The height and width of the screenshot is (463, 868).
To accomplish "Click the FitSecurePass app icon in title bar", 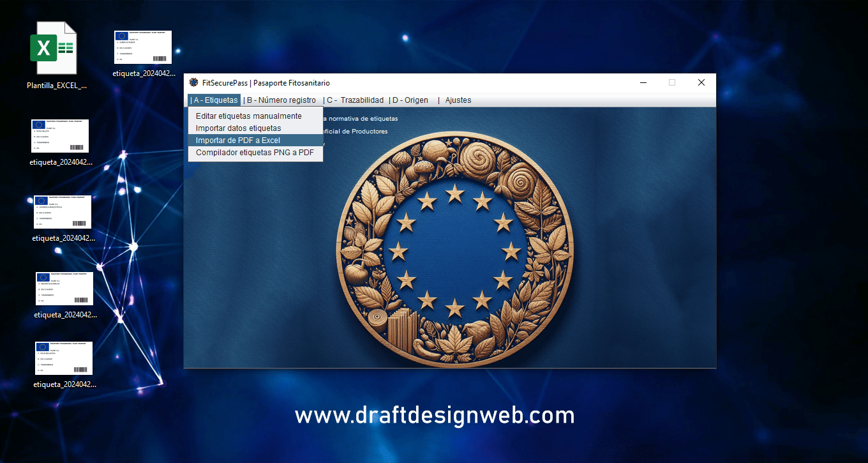I will [x=194, y=82].
